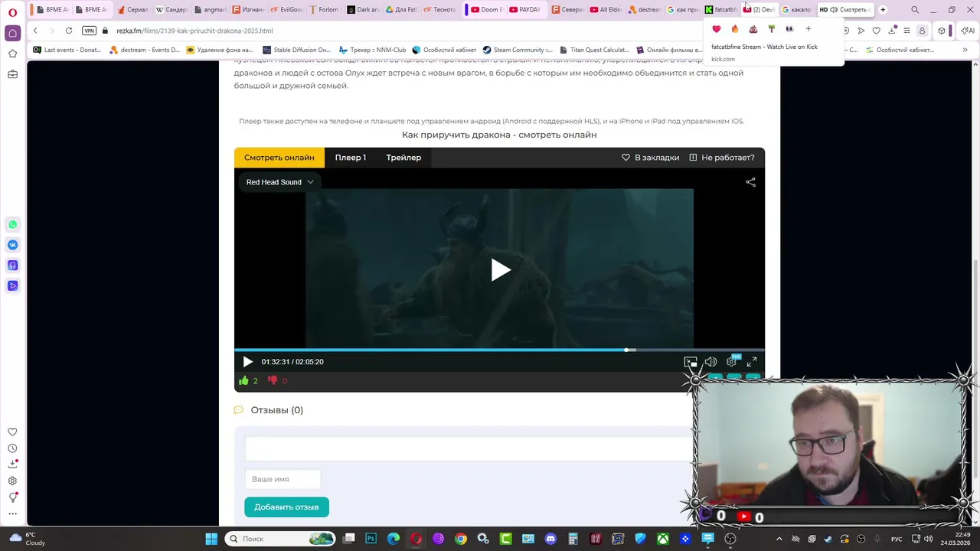Enable picture-in-picture mode in the player
This screenshot has width=980, height=551.
pos(691,362)
